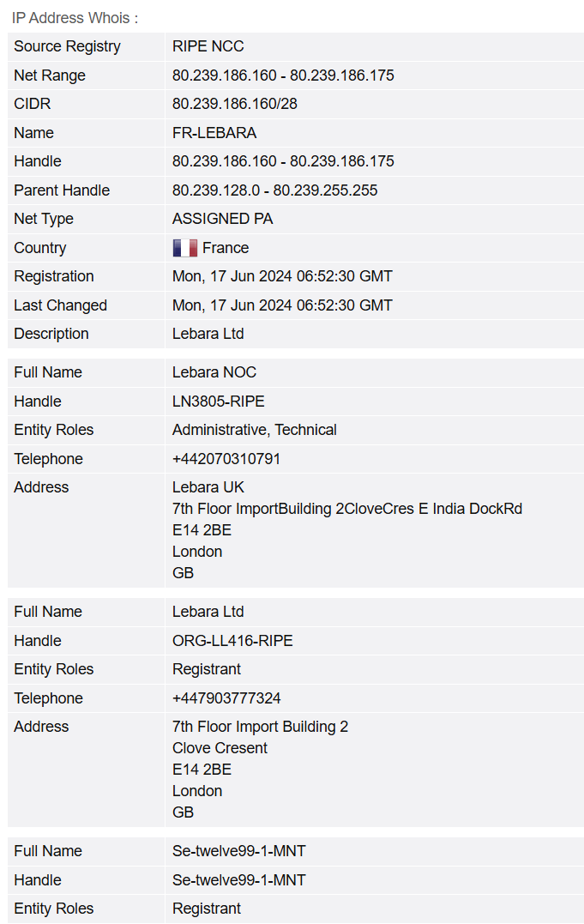Select the FR-LEBARA network name
The image size is (584, 924).
[x=214, y=133]
